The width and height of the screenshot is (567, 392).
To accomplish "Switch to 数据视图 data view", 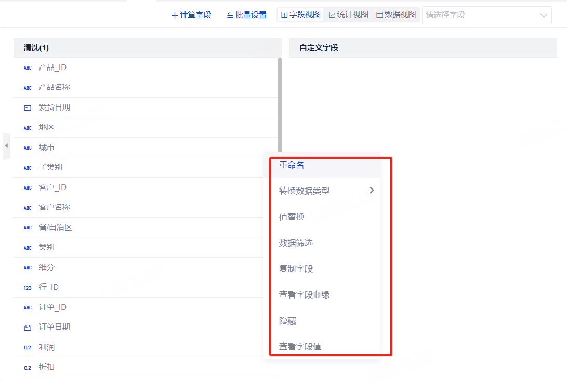I will coord(395,15).
